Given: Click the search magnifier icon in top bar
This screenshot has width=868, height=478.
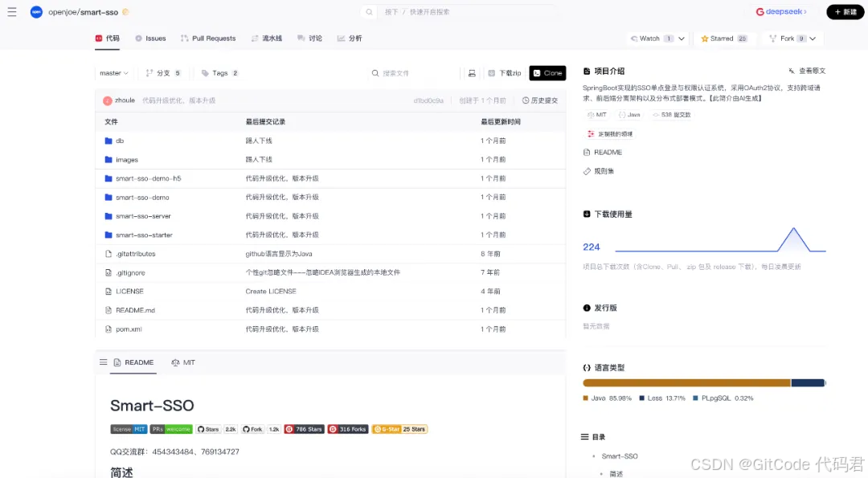Looking at the screenshot, I should 369,11.
